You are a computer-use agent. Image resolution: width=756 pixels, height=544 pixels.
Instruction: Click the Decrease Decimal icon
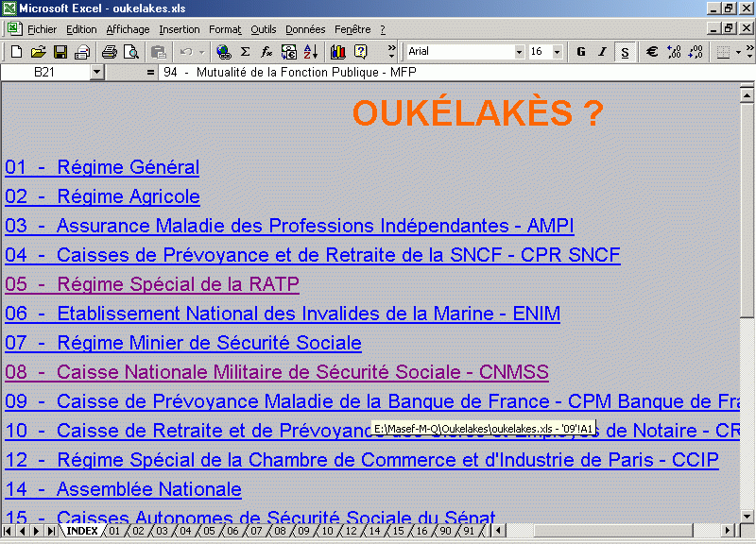click(696, 52)
